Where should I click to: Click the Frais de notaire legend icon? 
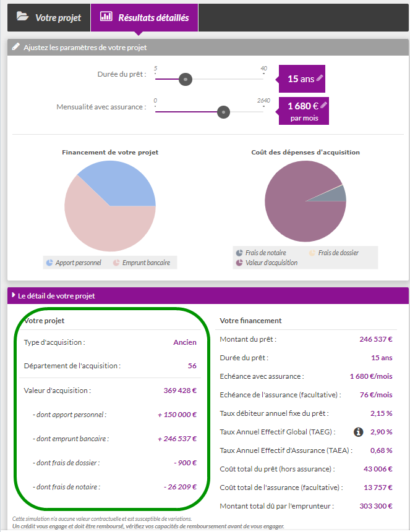tap(239, 253)
